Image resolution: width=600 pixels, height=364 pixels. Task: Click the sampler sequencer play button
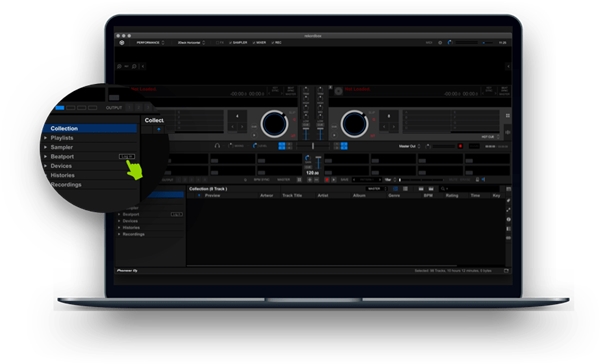(x=334, y=180)
